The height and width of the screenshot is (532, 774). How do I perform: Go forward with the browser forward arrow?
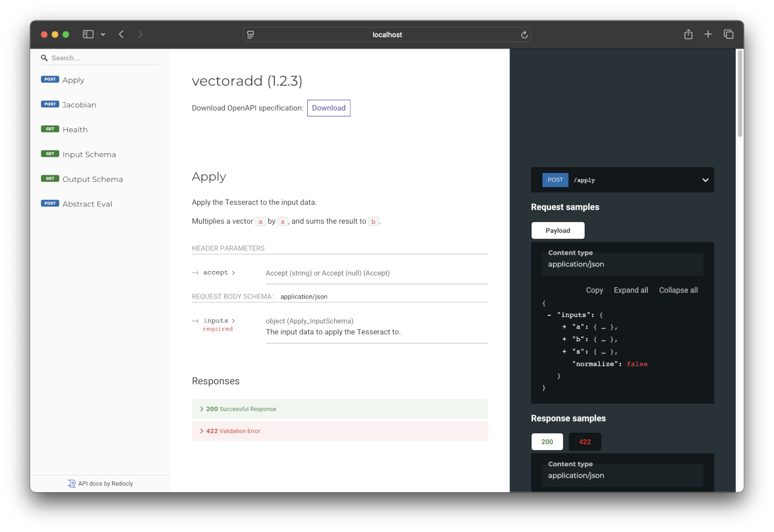pyautogui.click(x=140, y=34)
